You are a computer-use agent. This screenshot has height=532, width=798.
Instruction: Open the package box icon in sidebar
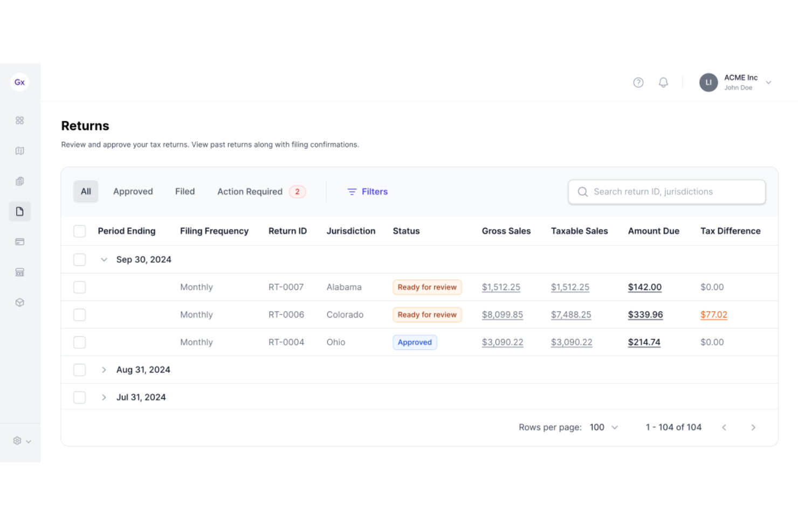(x=19, y=302)
